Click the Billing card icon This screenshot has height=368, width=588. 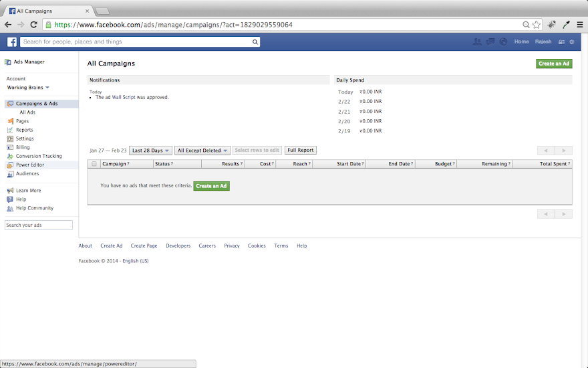[x=10, y=147]
